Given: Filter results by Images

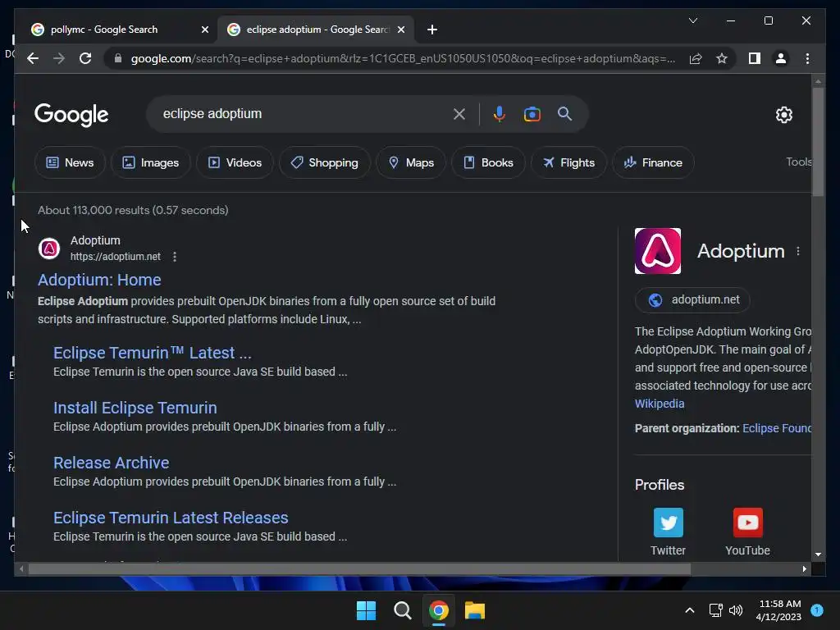Looking at the screenshot, I should (x=151, y=162).
